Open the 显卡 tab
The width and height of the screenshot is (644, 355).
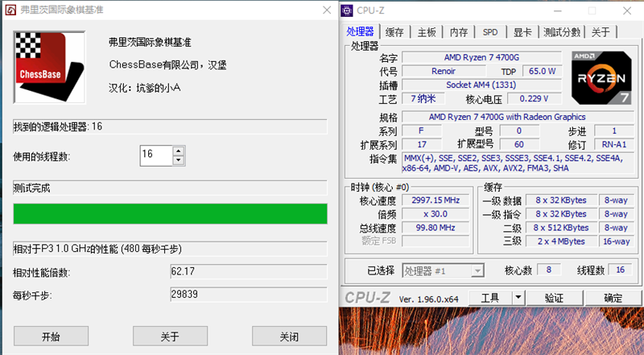522,32
